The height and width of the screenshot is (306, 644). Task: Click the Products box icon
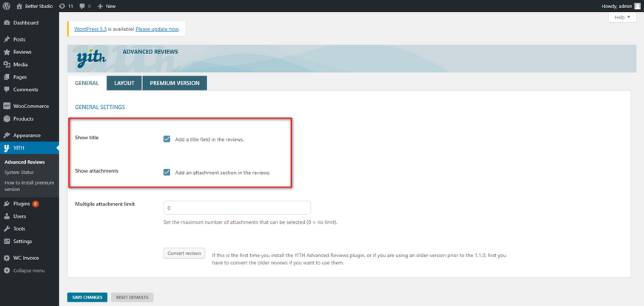point(7,119)
